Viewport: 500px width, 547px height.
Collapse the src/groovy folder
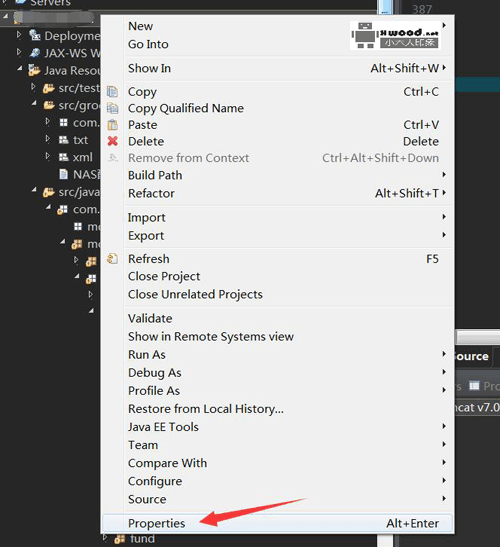click(x=34, y=103)
